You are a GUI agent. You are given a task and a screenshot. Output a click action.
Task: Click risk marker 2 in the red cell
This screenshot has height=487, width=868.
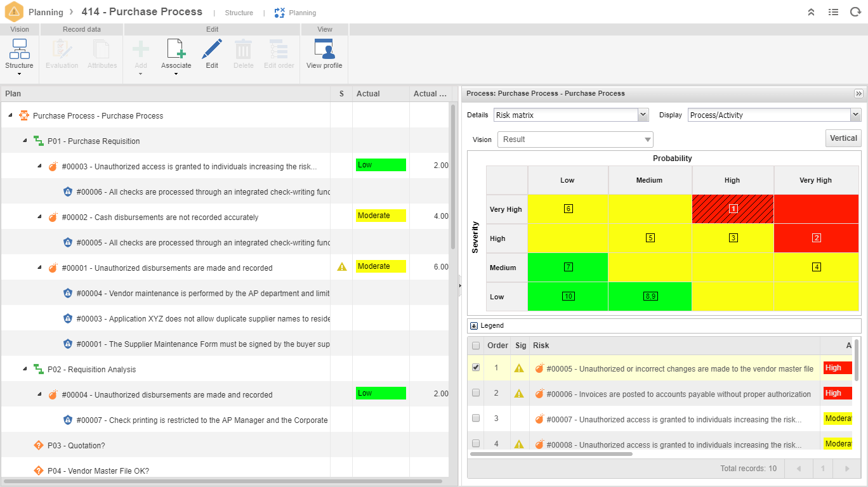coord(817,238)
